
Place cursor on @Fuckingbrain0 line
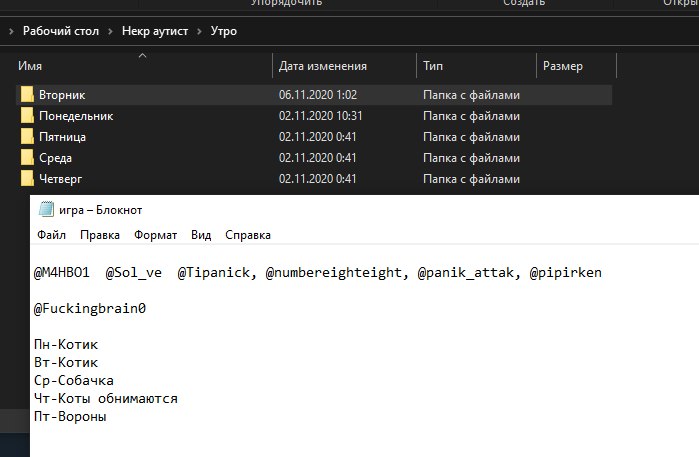(90, 309)
